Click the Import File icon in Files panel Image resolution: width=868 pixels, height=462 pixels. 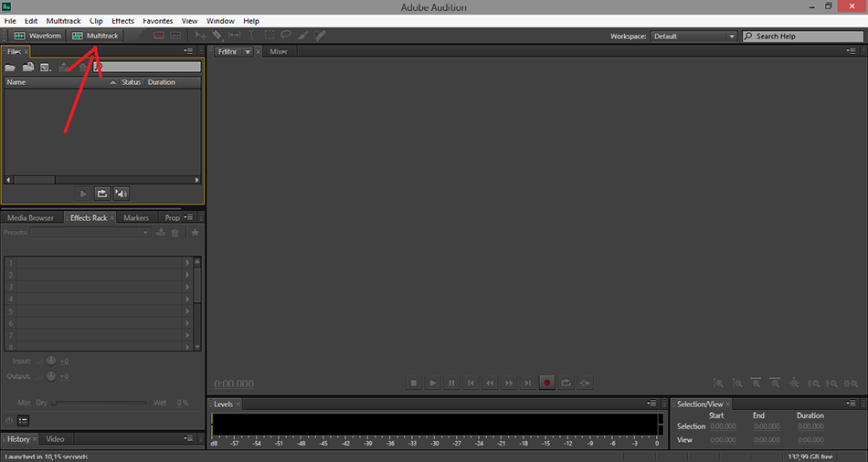point(28,68)
